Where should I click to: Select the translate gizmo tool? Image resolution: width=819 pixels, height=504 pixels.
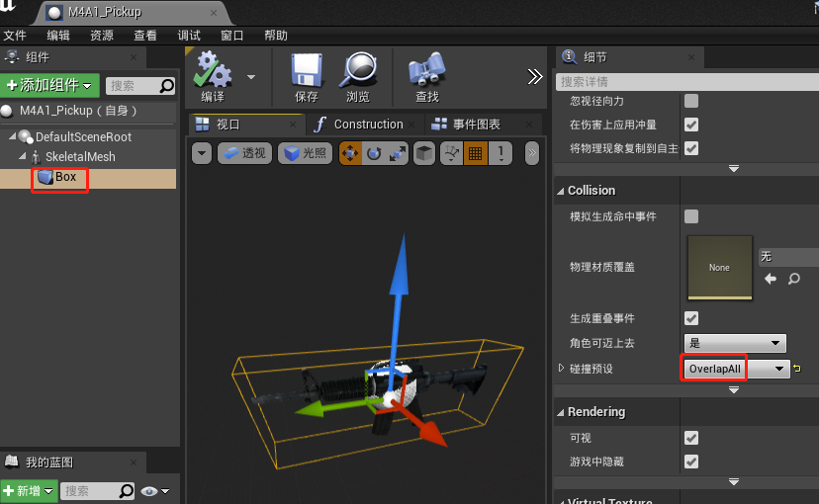[x=350, y=153]
